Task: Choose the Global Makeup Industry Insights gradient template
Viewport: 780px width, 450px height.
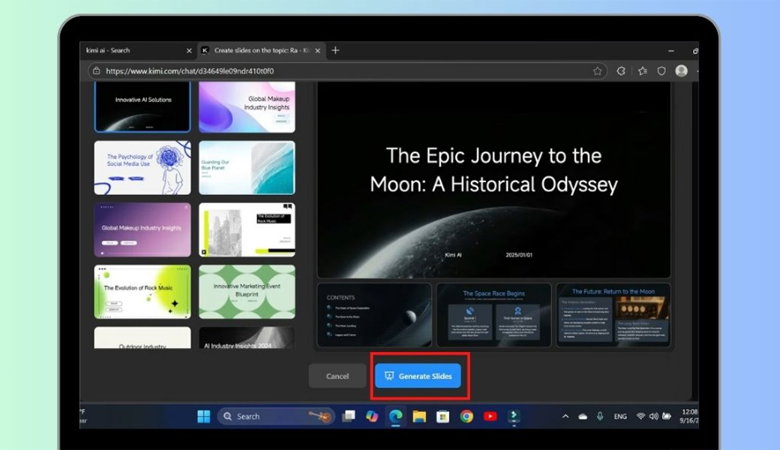Action: pyautogui.click(x=247, y=107)
